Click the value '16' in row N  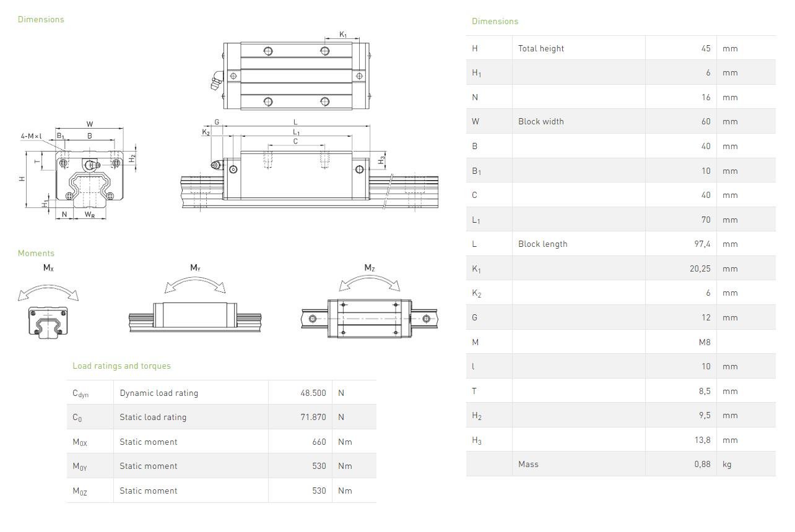[706, 97]
